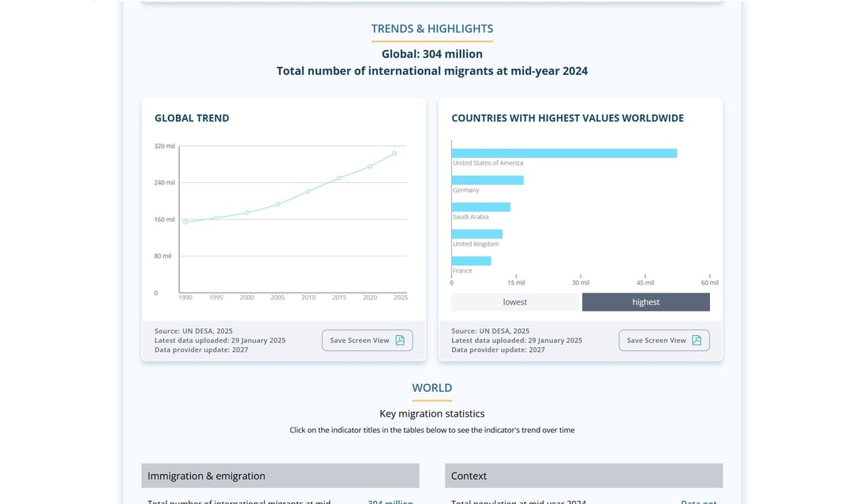Open the Immigration & emigration table header
This screenshot has width=852, height=504.
(x=280, y=476)
